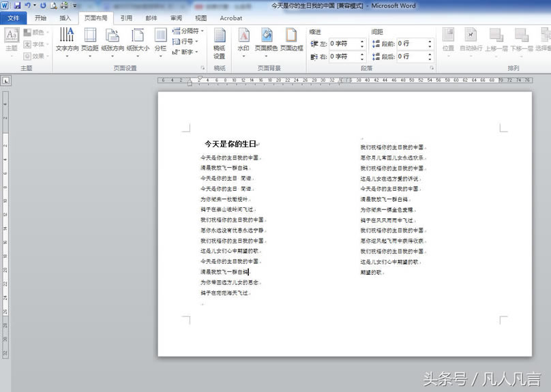Switch to the 插入 ribbon tab
This screenshot has width=551, height=392.
(x=65, y=18)
